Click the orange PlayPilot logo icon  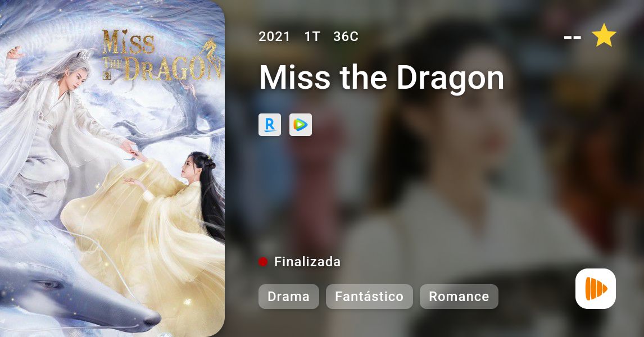(596, 289)
